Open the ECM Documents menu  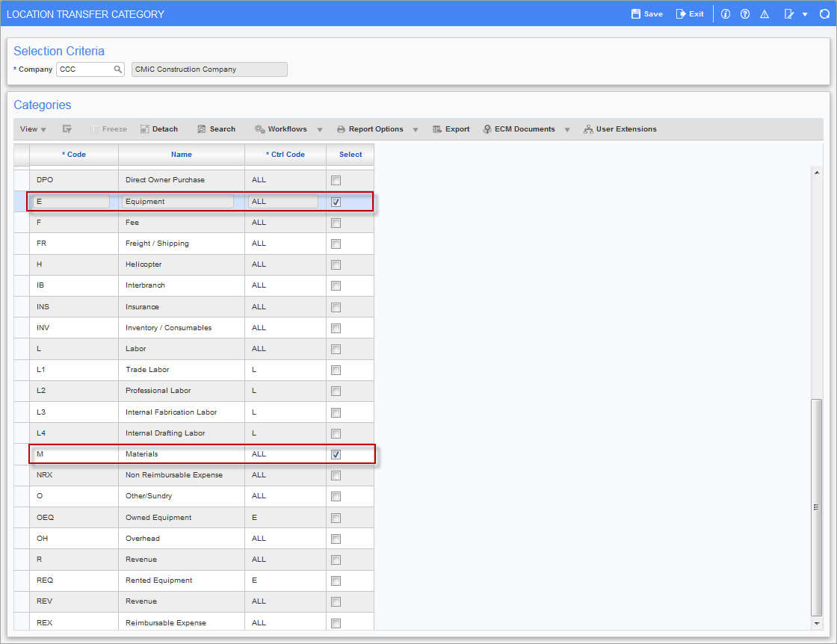(525, 129)
